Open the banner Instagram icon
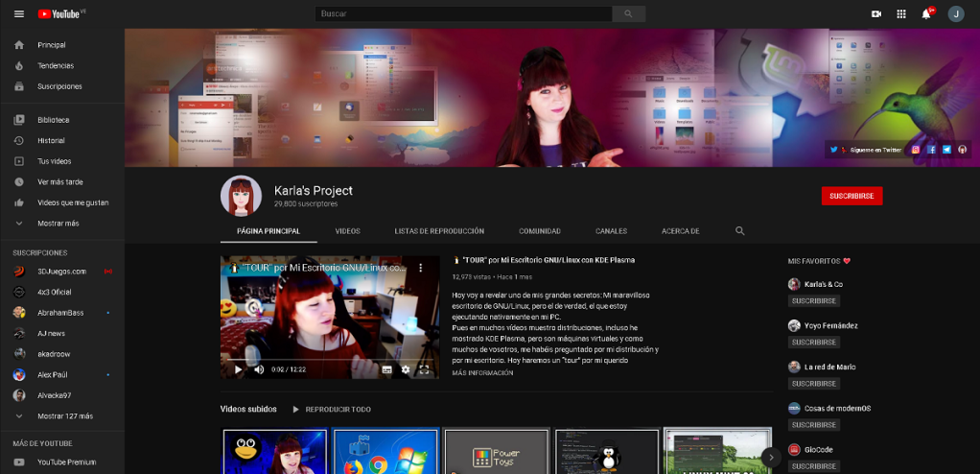This screenshot has width=980, height=474. coord(916,150)
